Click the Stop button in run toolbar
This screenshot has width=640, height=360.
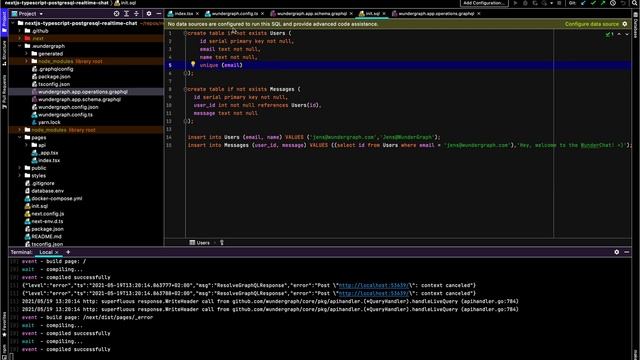pyautogui.click(x=559, y=3)
